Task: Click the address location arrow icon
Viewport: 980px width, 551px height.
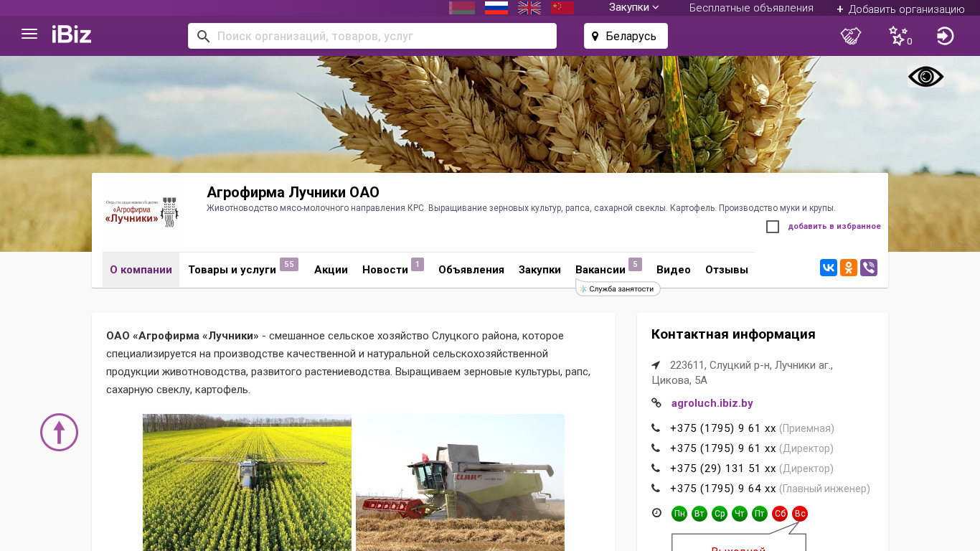Action: pyautogui.click(x=656, y=365)
